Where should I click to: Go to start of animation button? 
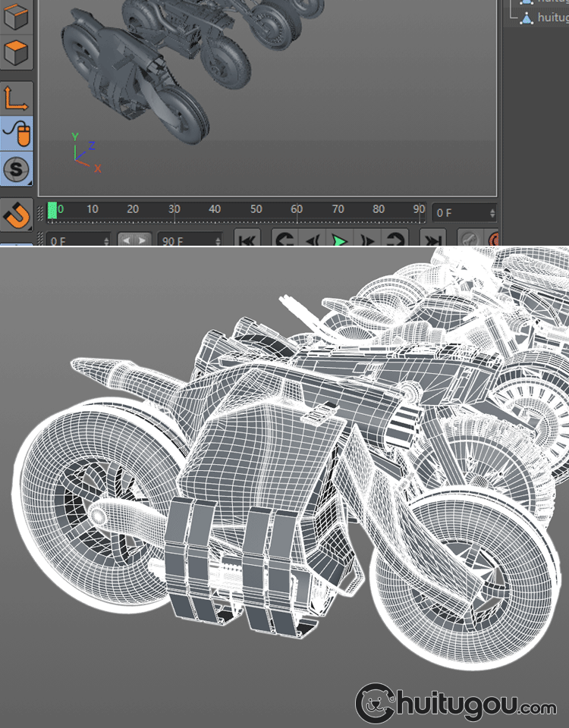(247, 240)
